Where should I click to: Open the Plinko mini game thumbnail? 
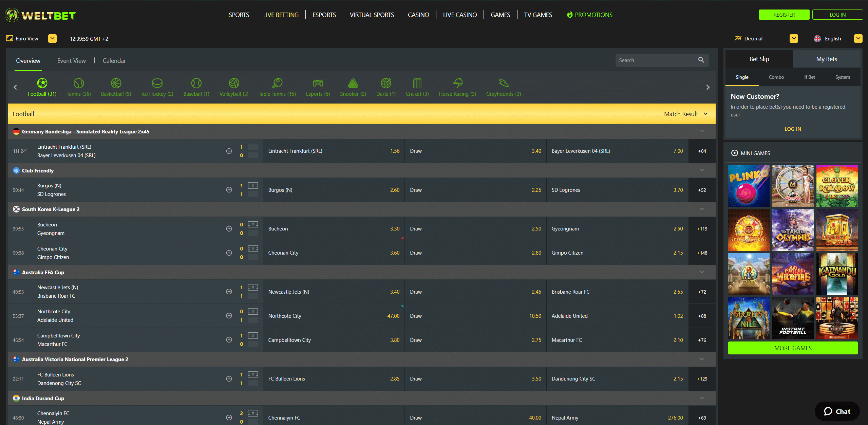tap(749, 186)
